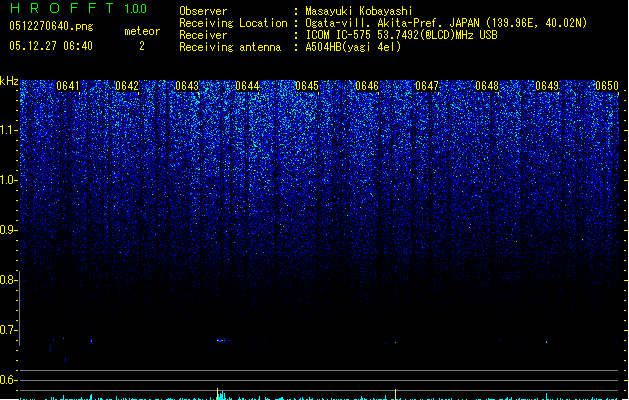Click the 0647 time marker
This screenshot has width=629, height=400.
(x=427, y=86)
